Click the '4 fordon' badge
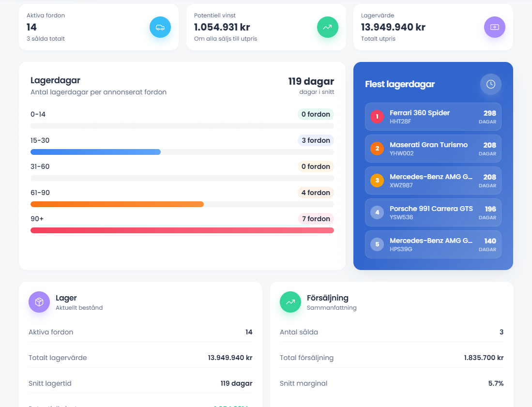 coord(316,193)
